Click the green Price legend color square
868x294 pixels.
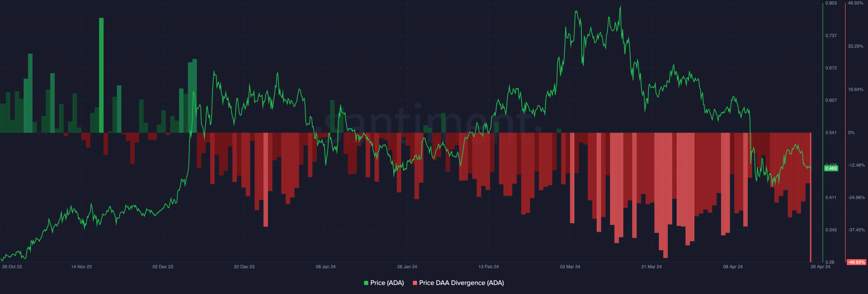(366, 283)
